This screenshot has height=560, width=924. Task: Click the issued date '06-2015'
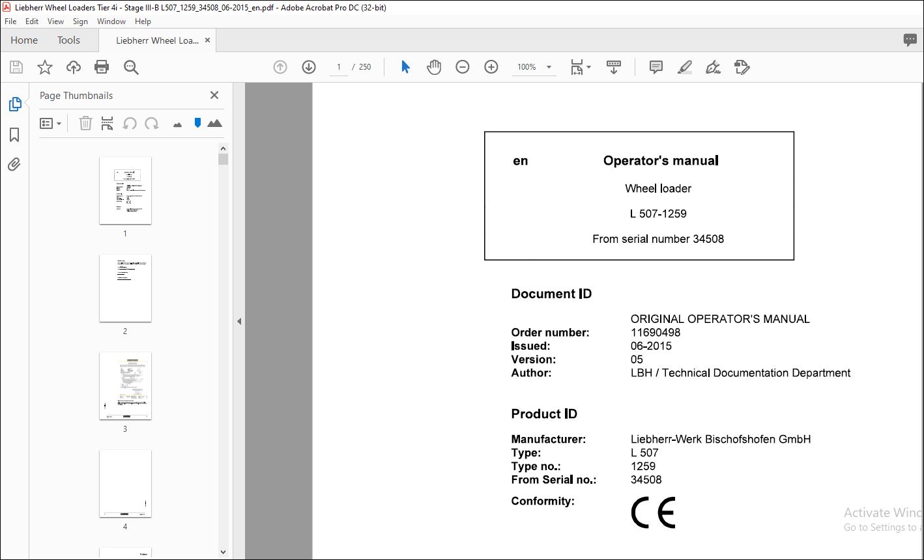coord(651,346)
